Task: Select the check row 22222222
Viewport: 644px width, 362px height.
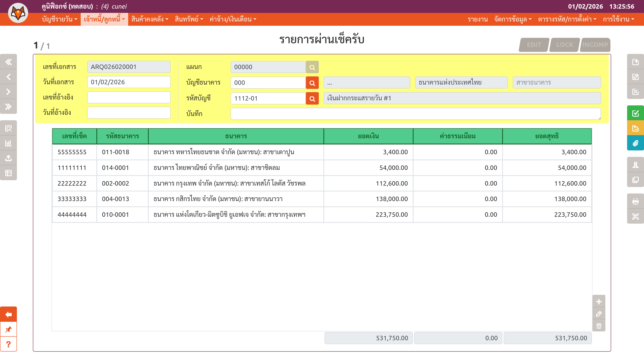Action: [72, 183]
